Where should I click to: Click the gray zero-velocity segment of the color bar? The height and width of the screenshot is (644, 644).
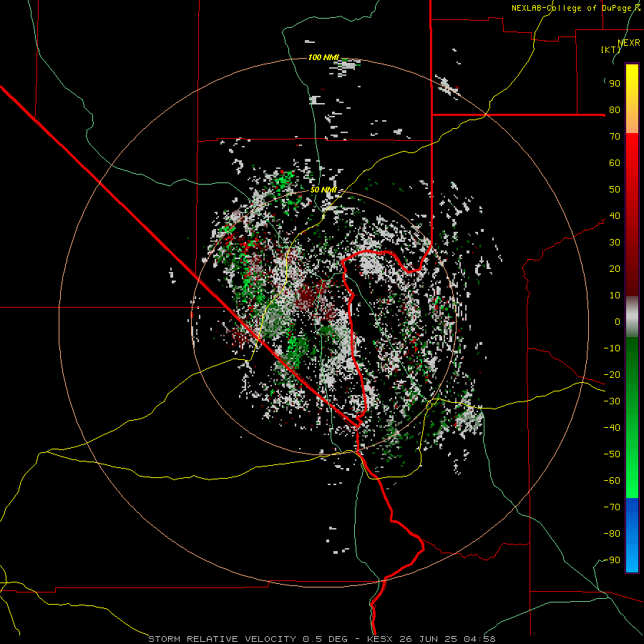[x=632, y=318]
